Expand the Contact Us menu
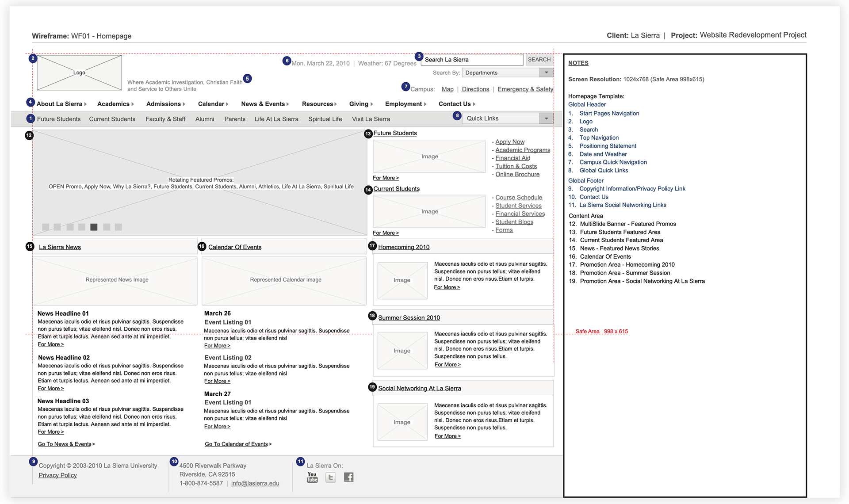 point(457,104)
